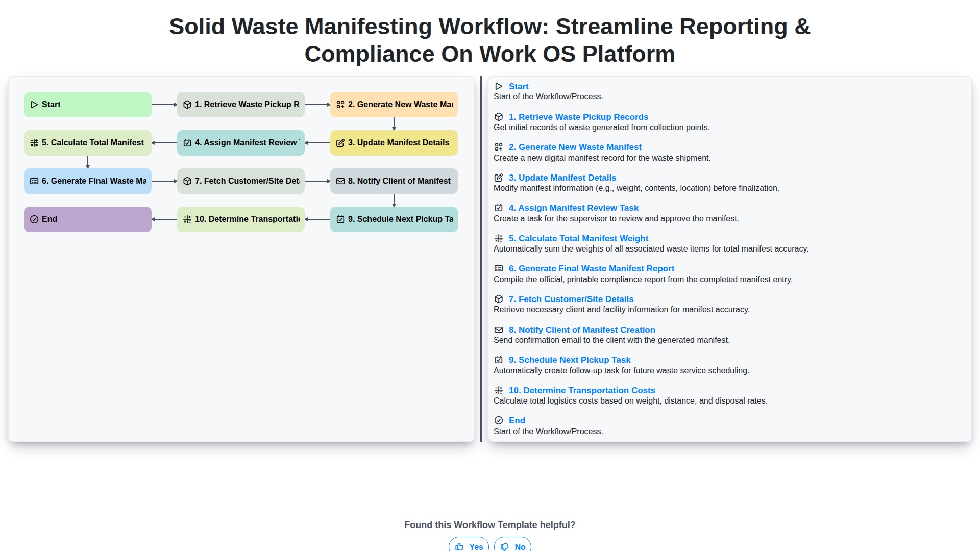Click the envelope icon on the Notify Client node
980x551 pixels.
340,181
